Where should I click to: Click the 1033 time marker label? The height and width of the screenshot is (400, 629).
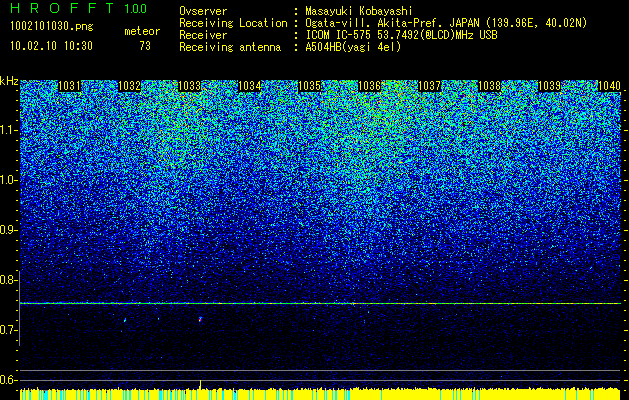[x=189, y=86]
